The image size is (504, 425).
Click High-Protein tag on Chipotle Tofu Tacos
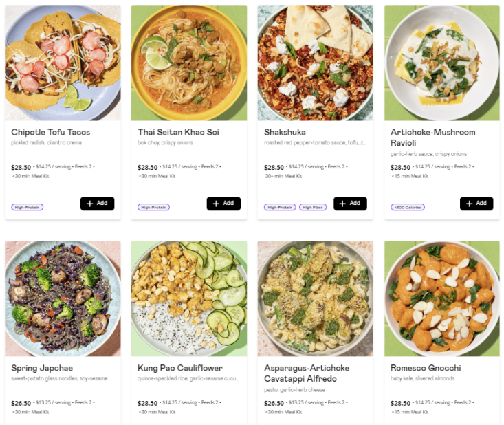tap(28, 207)
